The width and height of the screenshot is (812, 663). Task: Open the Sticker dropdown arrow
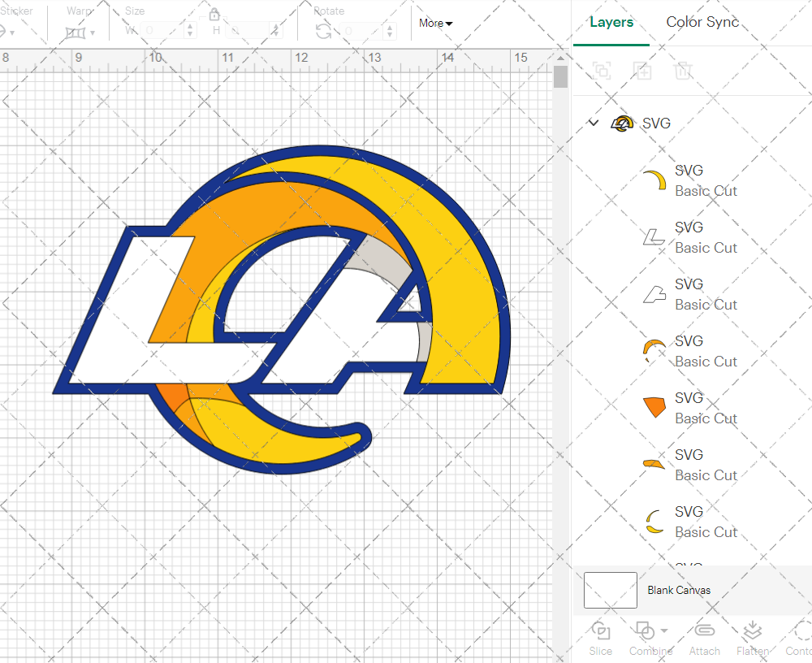(11, 33)
